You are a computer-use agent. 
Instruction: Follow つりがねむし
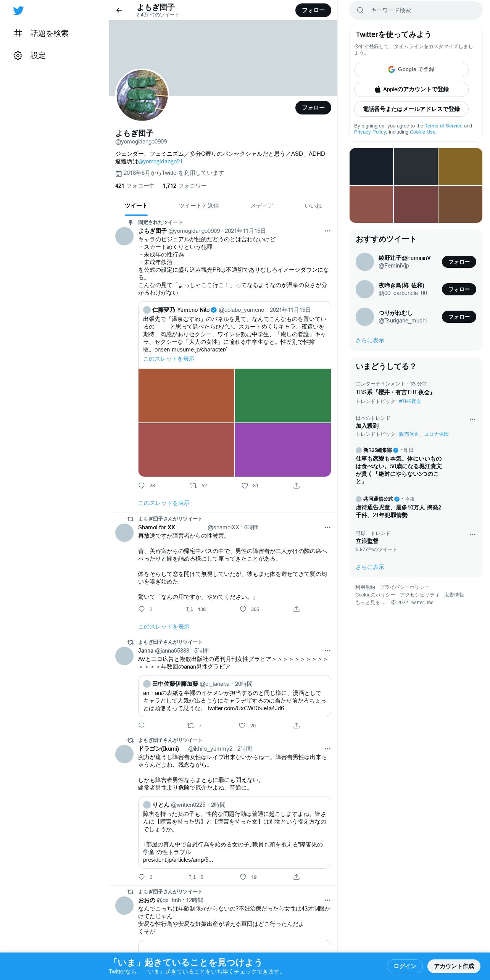click(459, 317)
